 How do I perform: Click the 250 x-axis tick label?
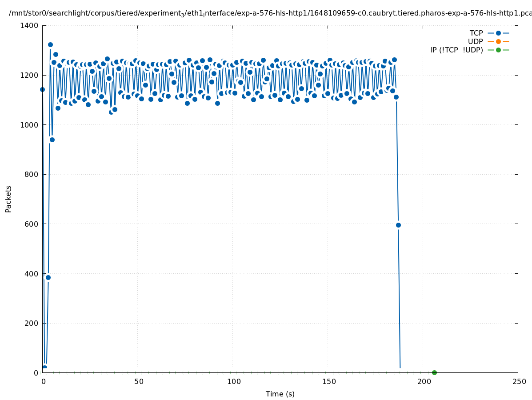(x=519, y=382)
